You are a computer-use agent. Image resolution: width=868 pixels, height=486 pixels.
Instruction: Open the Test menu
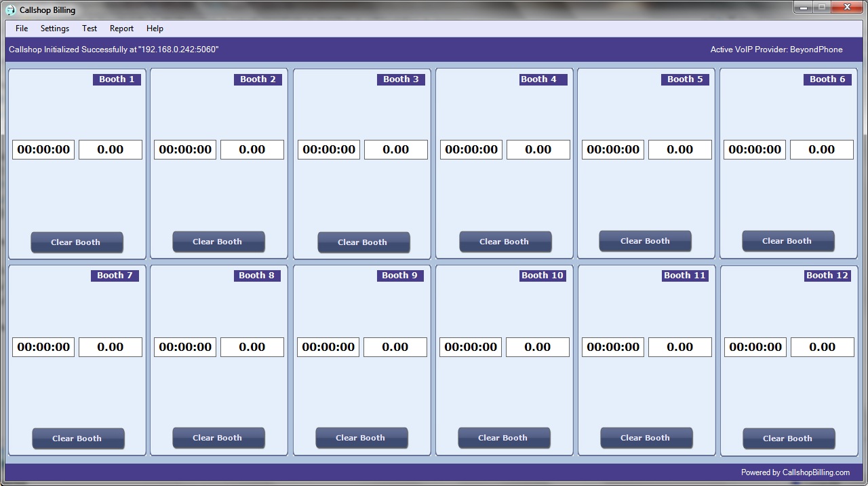coord(90,29)
